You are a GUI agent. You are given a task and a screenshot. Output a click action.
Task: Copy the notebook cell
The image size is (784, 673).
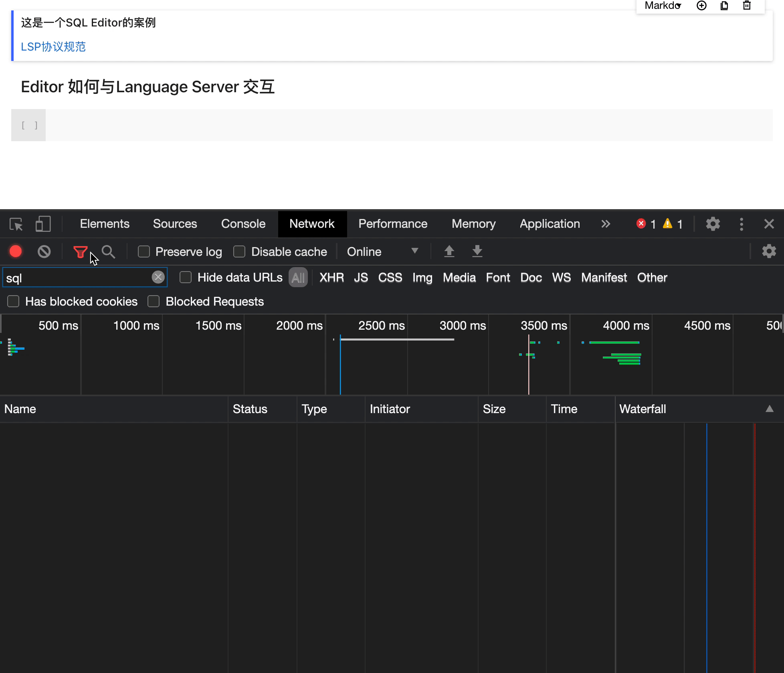[724, 6]
